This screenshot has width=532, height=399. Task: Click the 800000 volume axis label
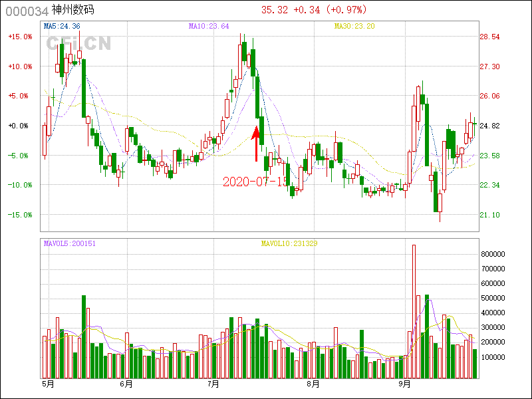(499, 254)
